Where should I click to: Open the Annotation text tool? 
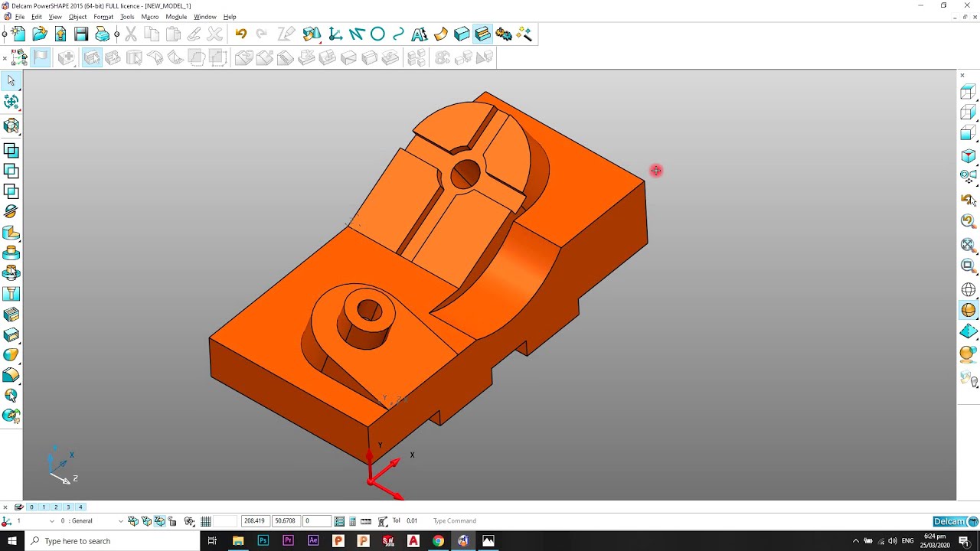pyautogui.click(x=420, y=34)
